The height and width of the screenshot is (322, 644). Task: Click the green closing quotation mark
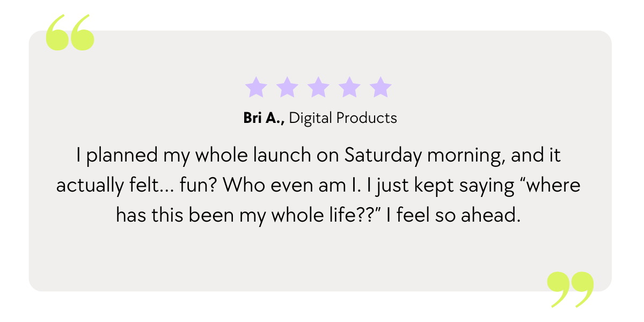click(570, 289)
